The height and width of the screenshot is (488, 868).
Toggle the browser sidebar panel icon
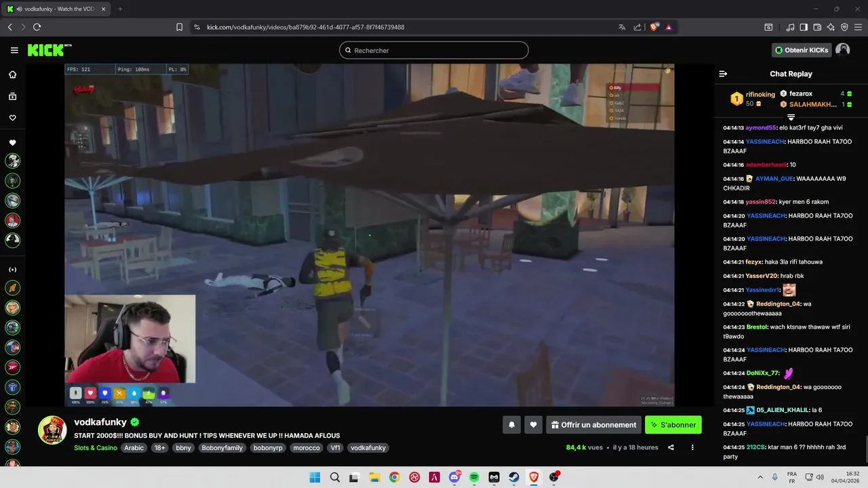click(x=804, y=27)
